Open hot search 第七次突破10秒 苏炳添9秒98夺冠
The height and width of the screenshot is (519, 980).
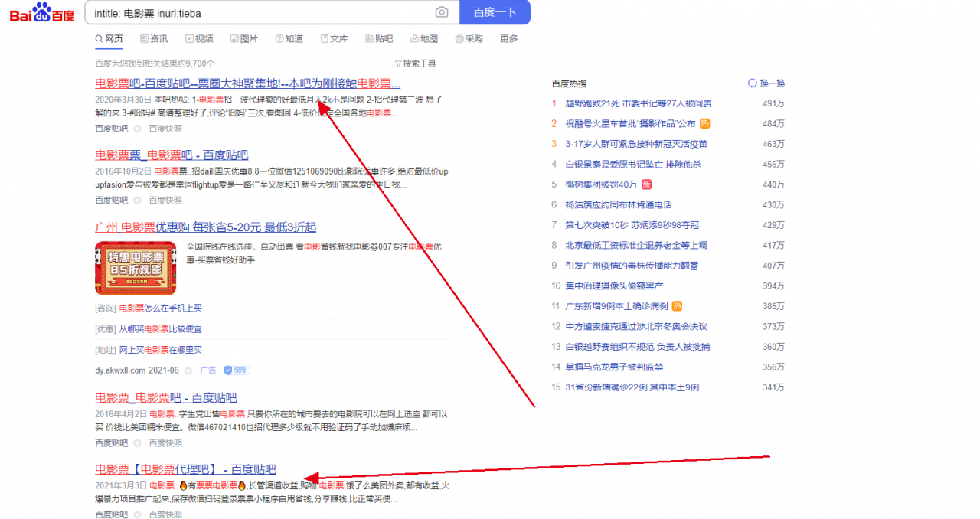(632, 225)
